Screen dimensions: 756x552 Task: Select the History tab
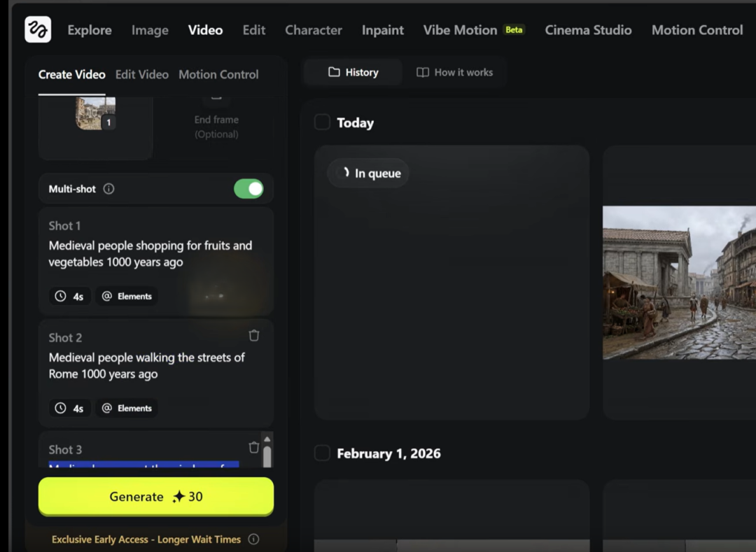pos(353,72)
